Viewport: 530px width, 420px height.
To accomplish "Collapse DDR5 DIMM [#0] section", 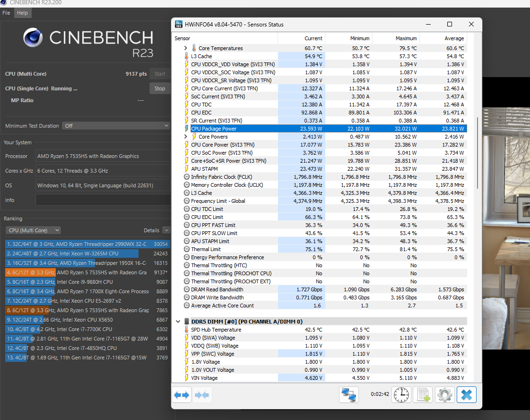I will point(178,322).
